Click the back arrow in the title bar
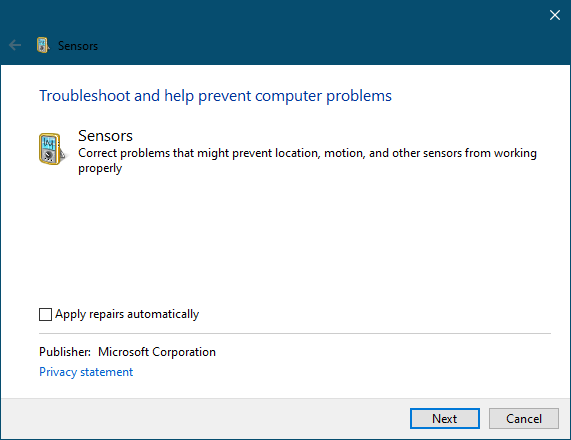 tap(15, 46)
